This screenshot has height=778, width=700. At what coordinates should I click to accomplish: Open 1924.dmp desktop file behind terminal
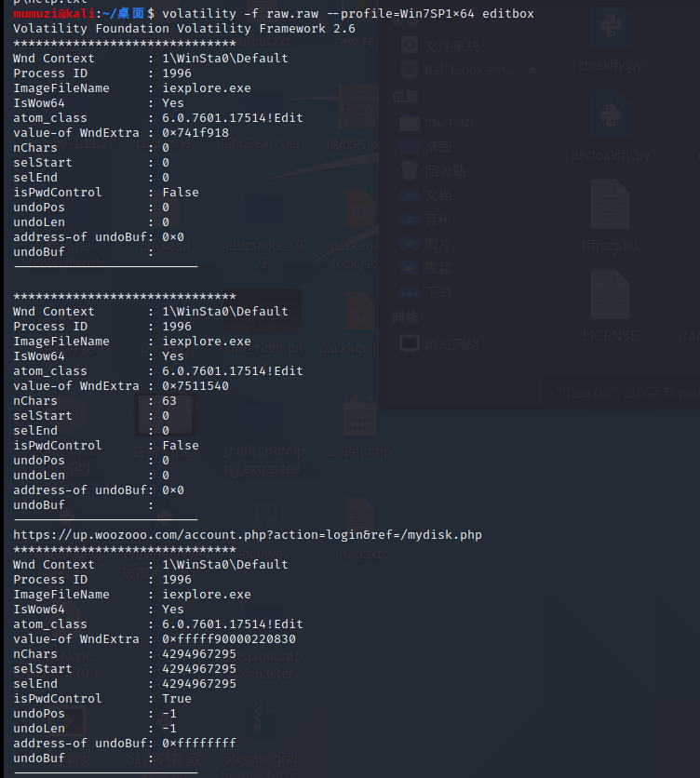(360, 428)
